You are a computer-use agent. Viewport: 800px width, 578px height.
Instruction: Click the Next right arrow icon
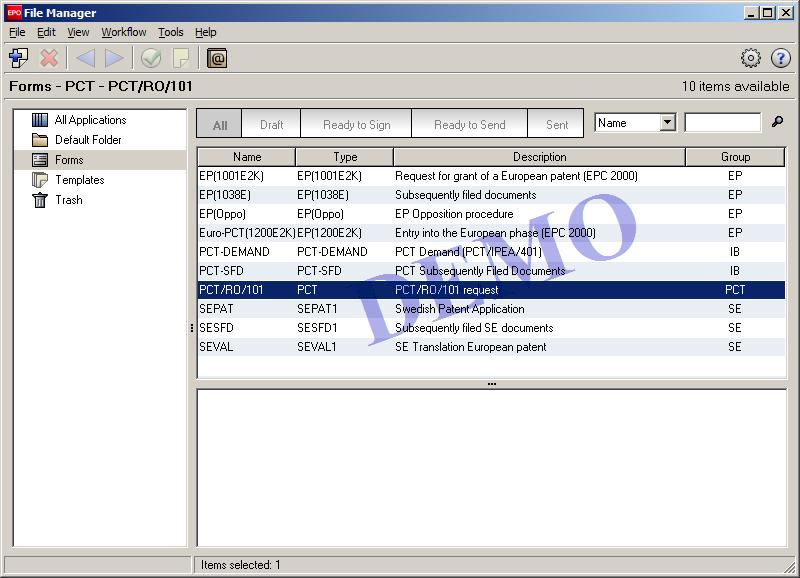[x=114, y=58]
